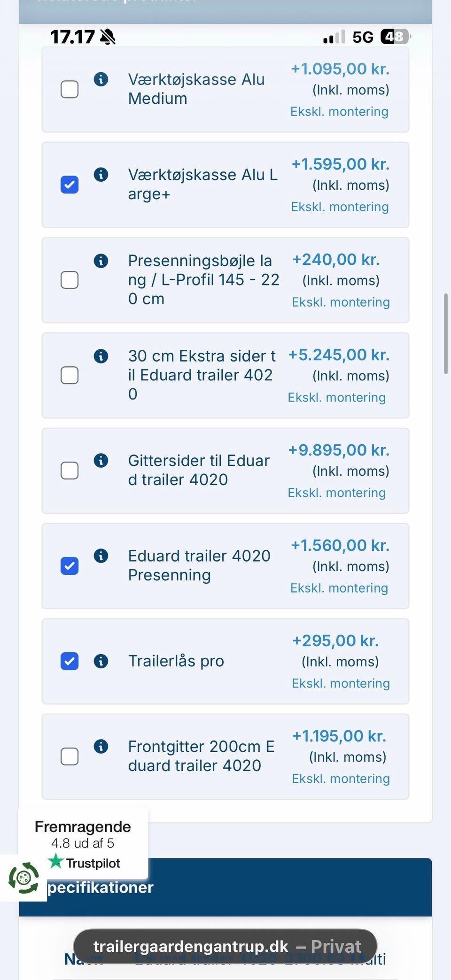The image size is (451, 980).
Task: Check Gittersider til Eduard trailer 4020
Action: [x=70, y=471]
